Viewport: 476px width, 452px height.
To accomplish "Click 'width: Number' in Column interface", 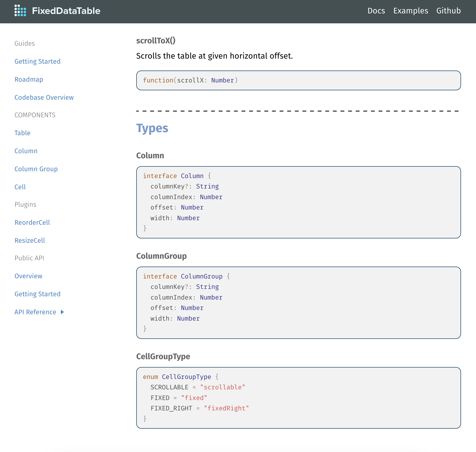I will click(175, 218).
